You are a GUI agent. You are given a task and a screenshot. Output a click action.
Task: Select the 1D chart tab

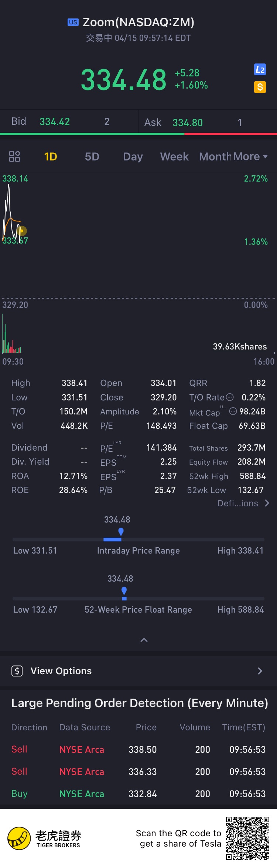(51, 156)
